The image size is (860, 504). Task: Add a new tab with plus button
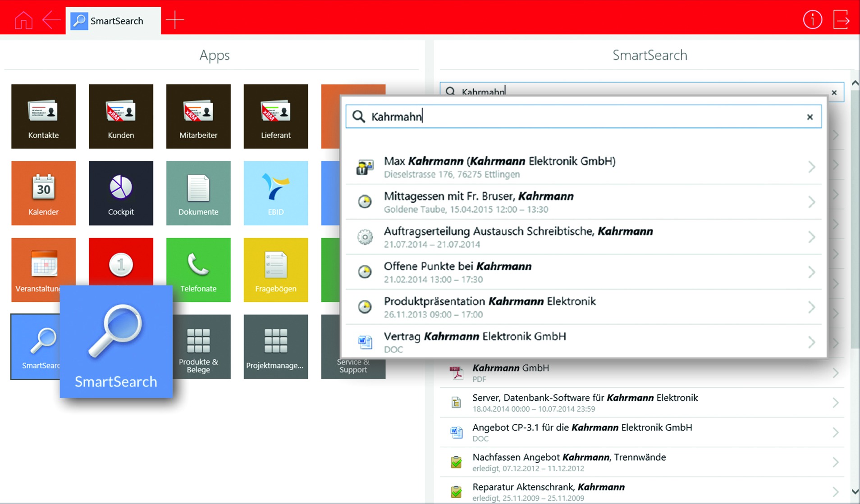(175, 20)
